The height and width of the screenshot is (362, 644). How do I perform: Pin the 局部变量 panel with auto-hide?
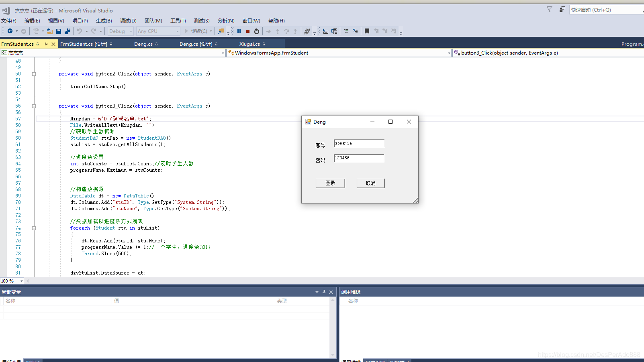(324, 292)
